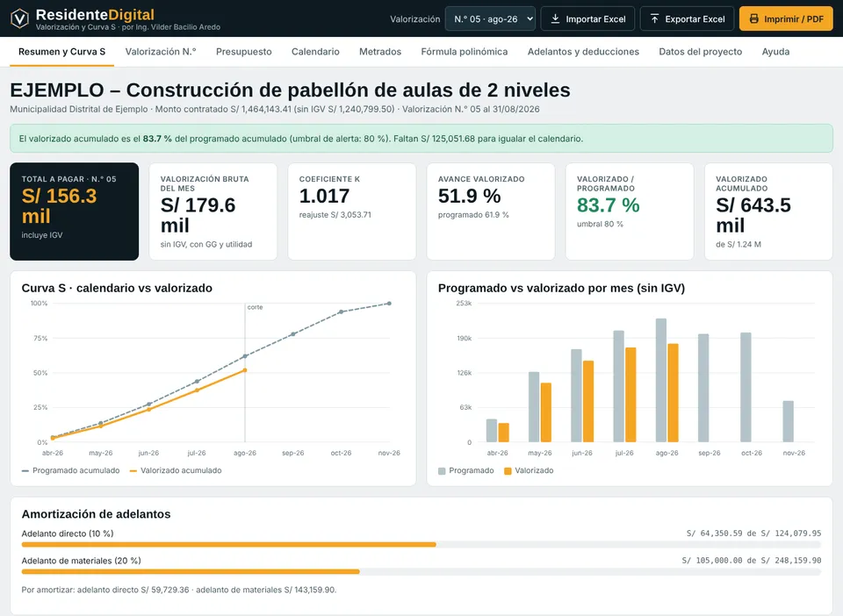Select the orange valorizado bar for ago-26
843x616 pixels.
(x=673, y=392)
